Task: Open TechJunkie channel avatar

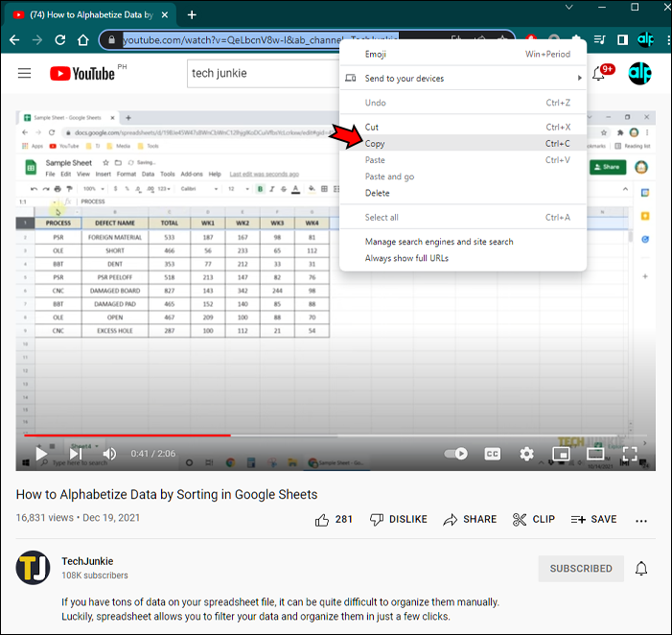Action: [33, 568]
